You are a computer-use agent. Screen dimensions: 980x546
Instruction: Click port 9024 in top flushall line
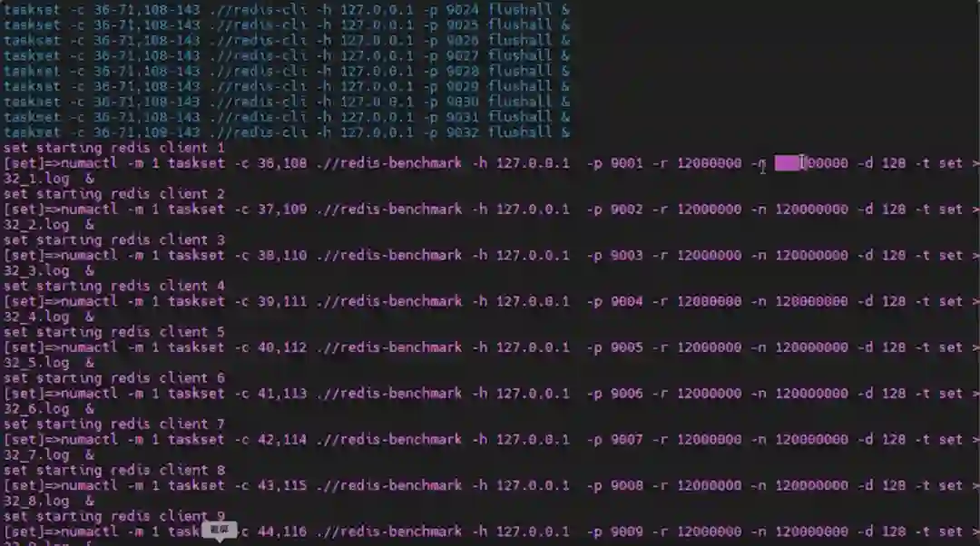463,10
